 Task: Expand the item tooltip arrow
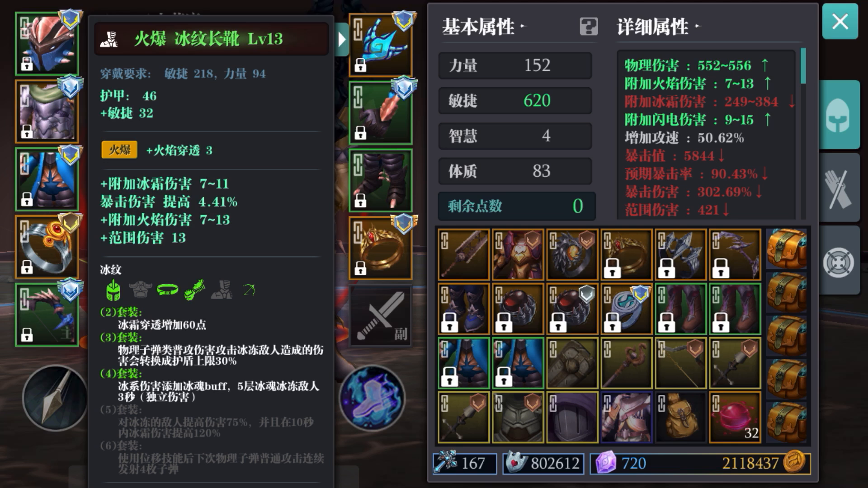tap(342, 40)
